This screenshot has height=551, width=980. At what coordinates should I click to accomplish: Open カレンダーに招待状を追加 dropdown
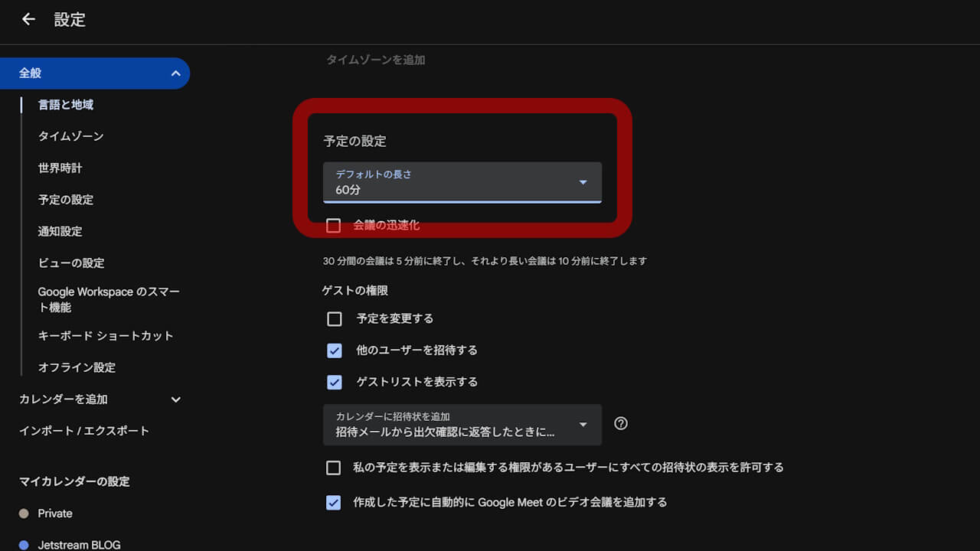point(462,425)
